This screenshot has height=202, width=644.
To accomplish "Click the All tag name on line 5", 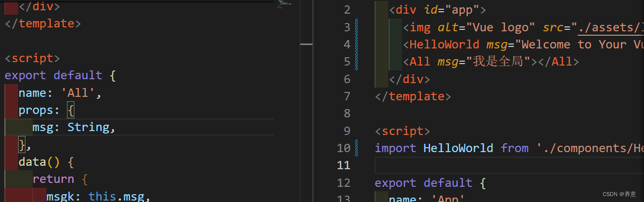I will pos(420,62).
